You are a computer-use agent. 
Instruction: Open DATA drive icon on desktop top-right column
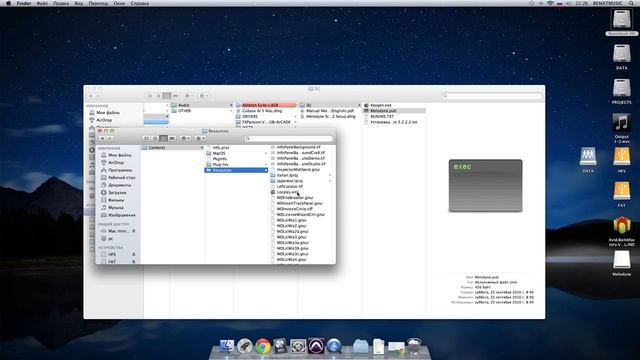[x=621, y=54]
